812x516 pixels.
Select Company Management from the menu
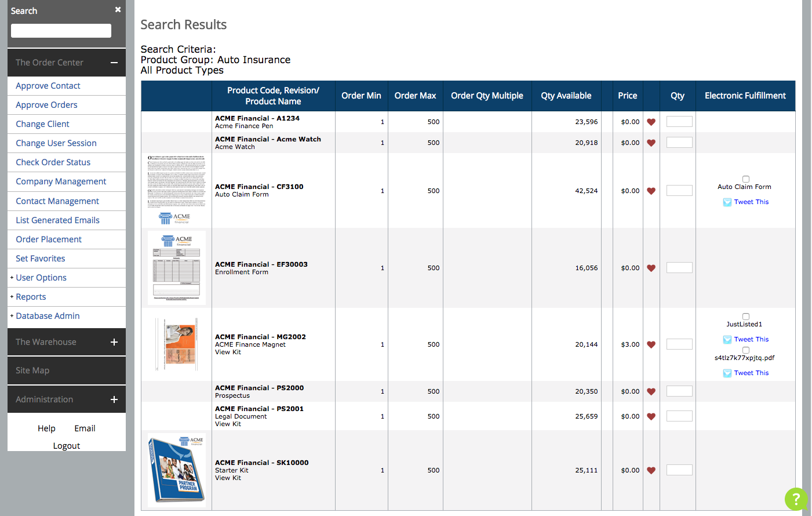tap(61, 181)
